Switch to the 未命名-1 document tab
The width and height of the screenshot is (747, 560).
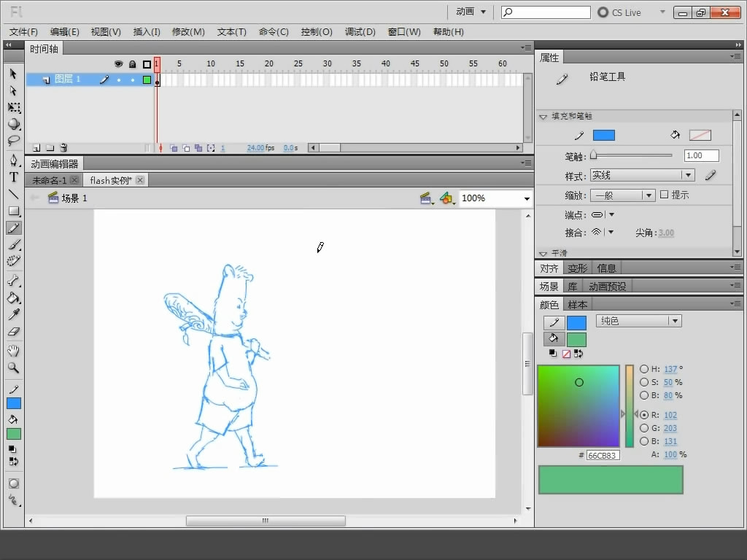pyautogui.click(x=49, y=181)
